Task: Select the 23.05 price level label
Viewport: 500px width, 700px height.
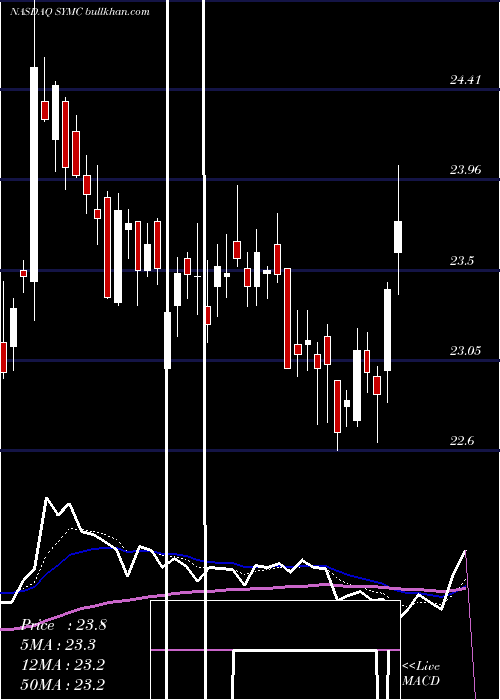Action: click(466, 351)
